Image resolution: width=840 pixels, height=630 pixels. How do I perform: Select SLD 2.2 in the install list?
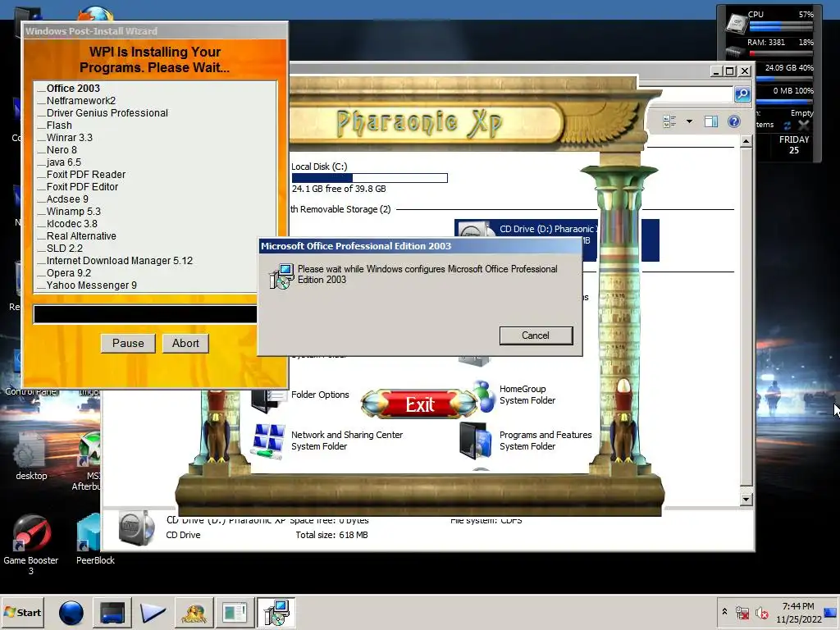64,249
